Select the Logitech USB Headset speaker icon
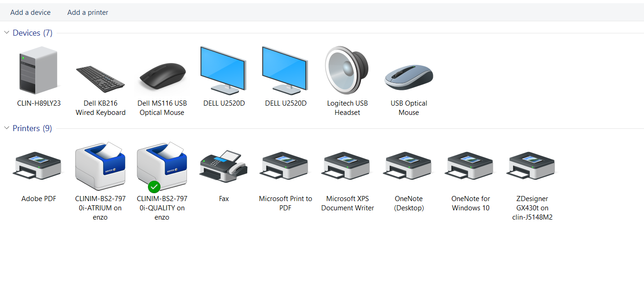This screenshot has width=644, height=284. pos(347,70)
